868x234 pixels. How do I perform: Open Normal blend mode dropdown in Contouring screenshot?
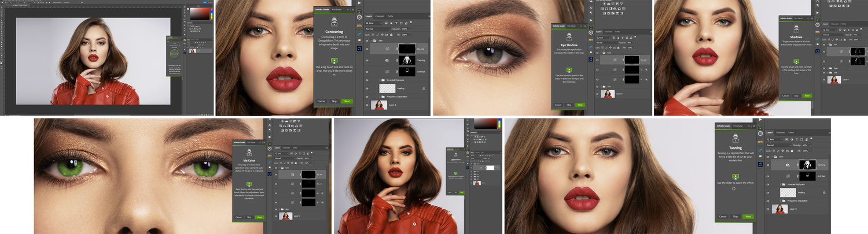[378, 29]
